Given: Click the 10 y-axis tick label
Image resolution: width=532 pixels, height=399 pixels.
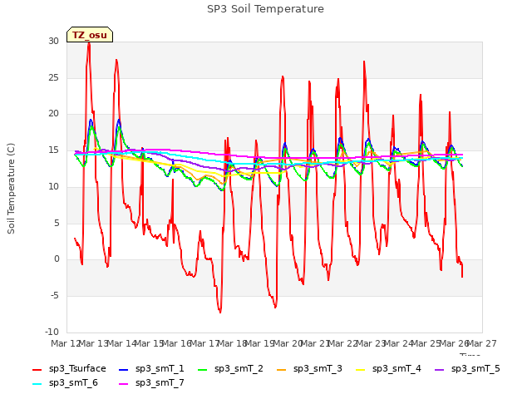Looking at the screenshot, I should [x=53, y=186].
